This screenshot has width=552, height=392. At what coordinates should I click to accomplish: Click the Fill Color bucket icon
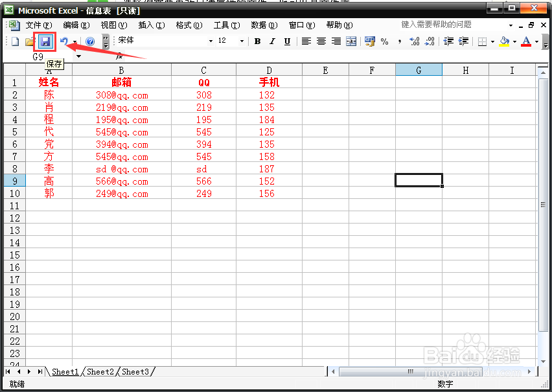click(x=505, y=41)
